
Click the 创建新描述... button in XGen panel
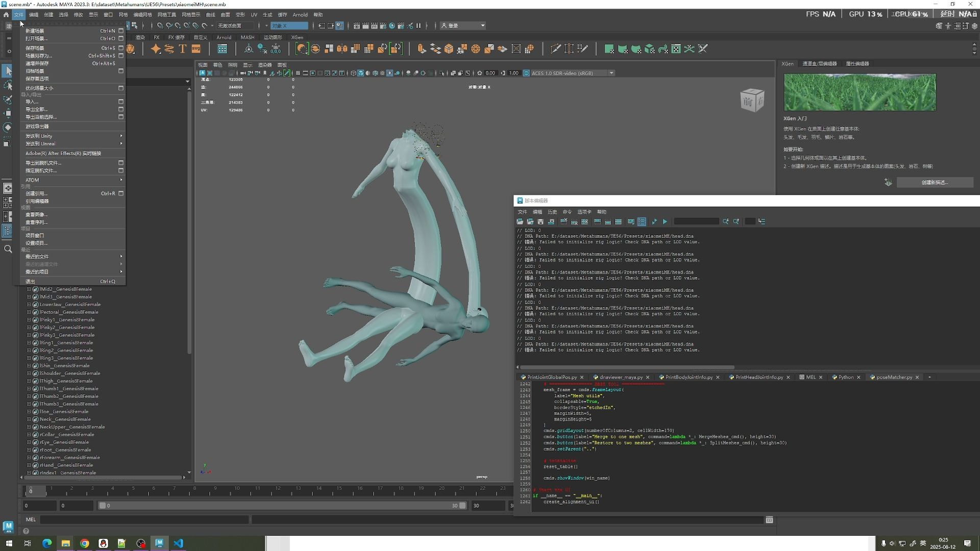(935, 183)
